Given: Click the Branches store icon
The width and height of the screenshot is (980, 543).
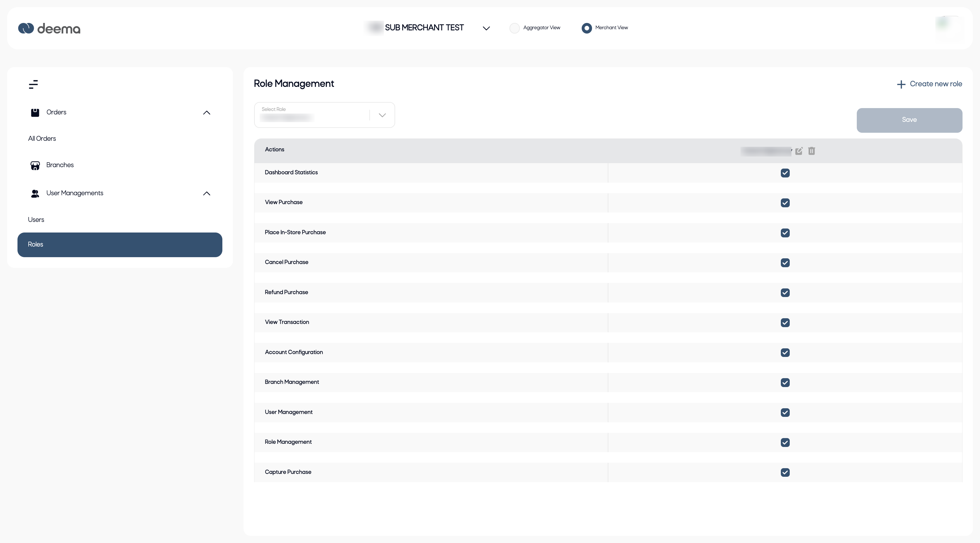Looking at the screenshot, I should coord(35,165).
